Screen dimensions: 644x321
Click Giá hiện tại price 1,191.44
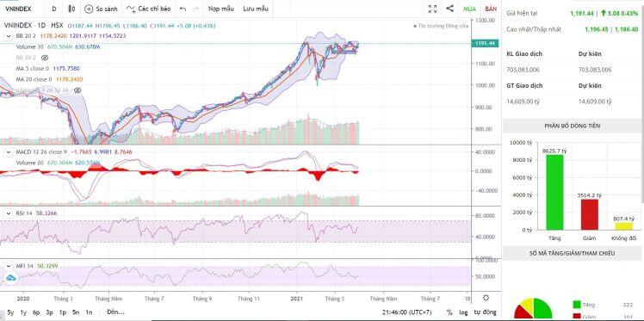pos(581,13)
